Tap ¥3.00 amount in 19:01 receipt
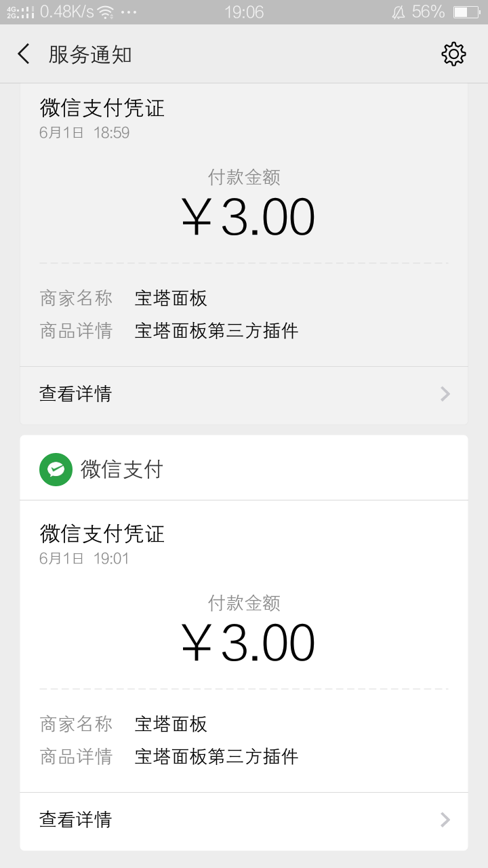Viewport: 488px width, 868px height. [x=248, y=643]
